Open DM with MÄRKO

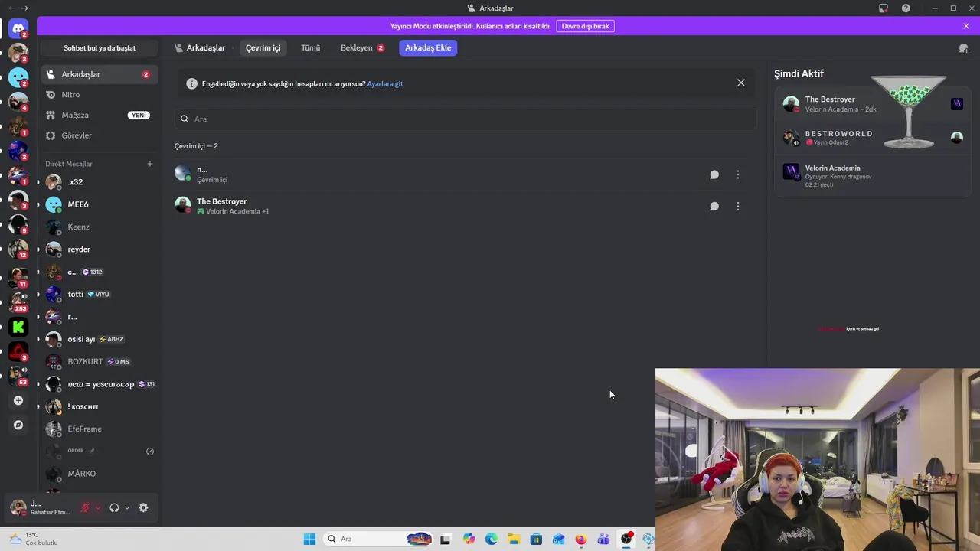[x=100, y=474]
